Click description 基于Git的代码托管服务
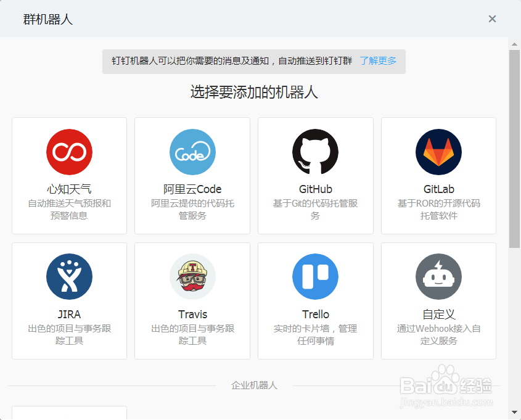The width and height of the screenshot is (521, 420). (315, 209)
